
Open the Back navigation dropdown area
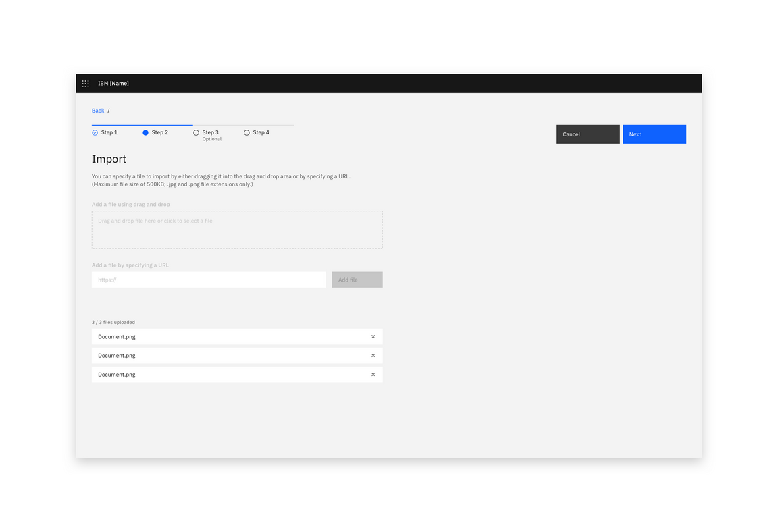(97, 110)
